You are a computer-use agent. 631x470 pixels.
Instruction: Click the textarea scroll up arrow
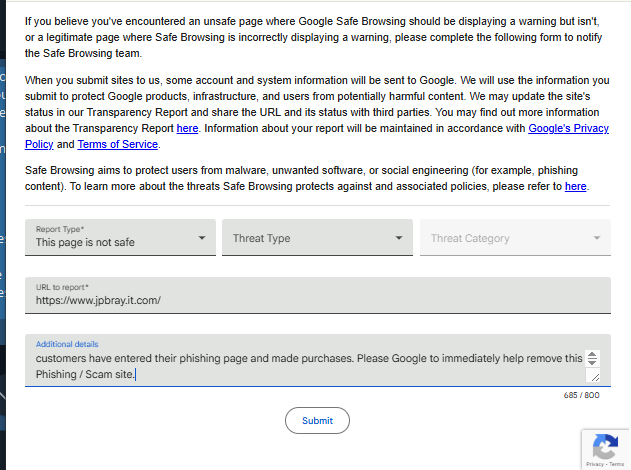(x=592, y=354)
